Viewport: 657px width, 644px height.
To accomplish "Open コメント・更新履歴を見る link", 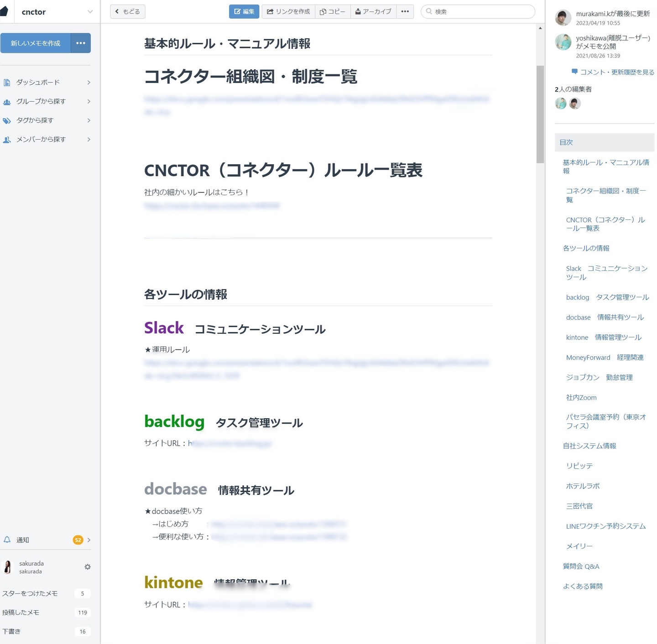I will pos(617,72).
